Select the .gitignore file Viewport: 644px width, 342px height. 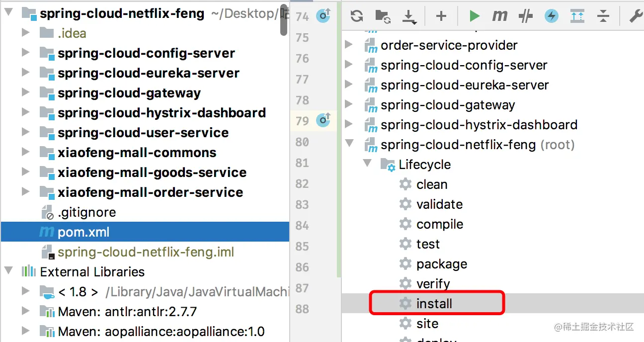pos(86,212)
